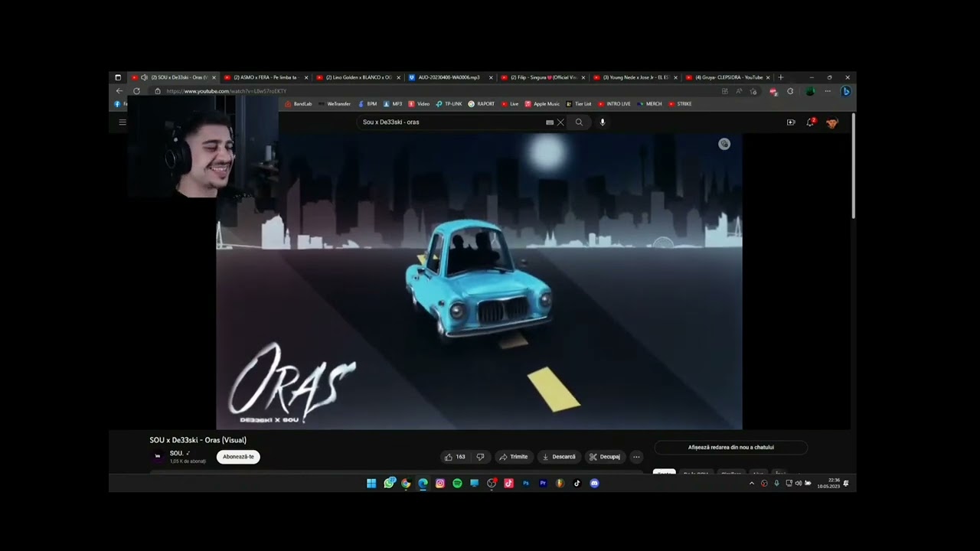The image size is (980, 551).
Task: Open the RAPORT bookmark
Action: tap(482, 104)
